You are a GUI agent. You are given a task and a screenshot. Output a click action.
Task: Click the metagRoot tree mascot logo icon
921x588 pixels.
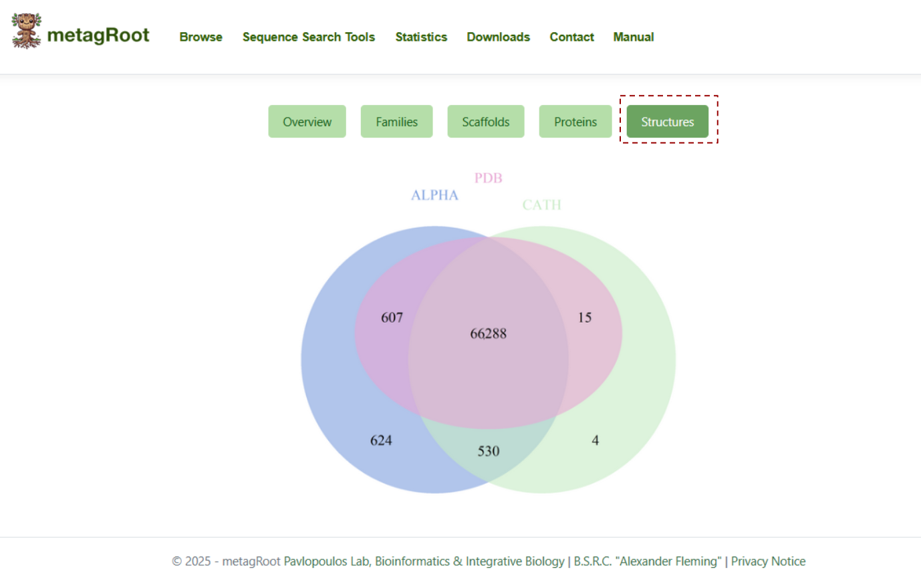point(26,31)
